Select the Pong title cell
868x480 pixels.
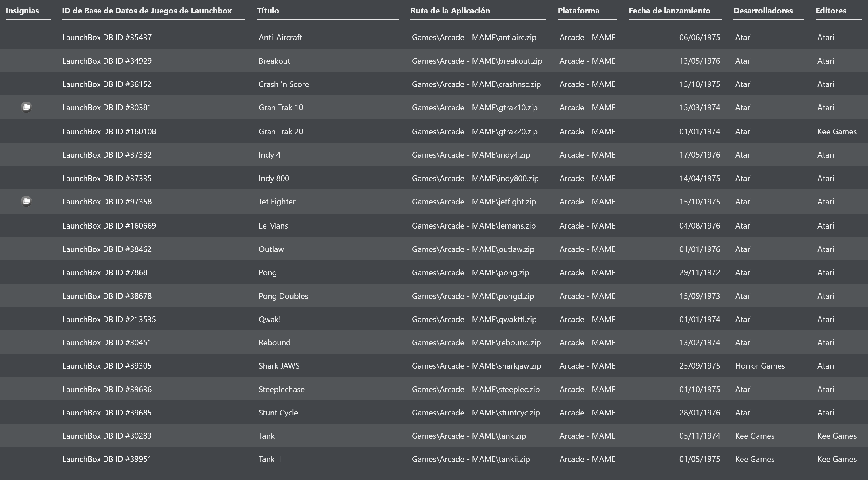268,272
